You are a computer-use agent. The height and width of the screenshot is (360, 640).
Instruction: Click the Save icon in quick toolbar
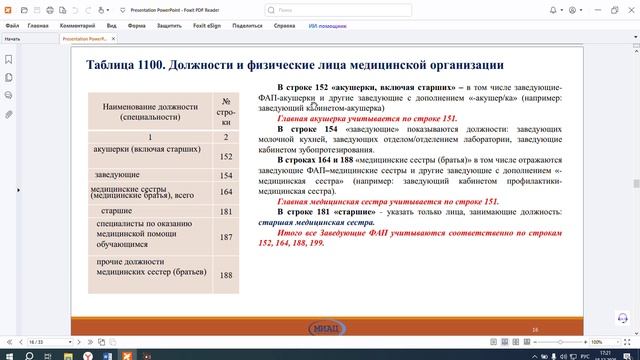click(37, 10)
